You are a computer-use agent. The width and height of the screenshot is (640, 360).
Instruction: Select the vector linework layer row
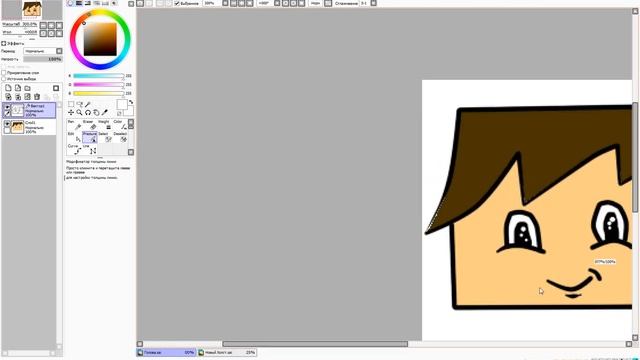[x=29, y=110]
